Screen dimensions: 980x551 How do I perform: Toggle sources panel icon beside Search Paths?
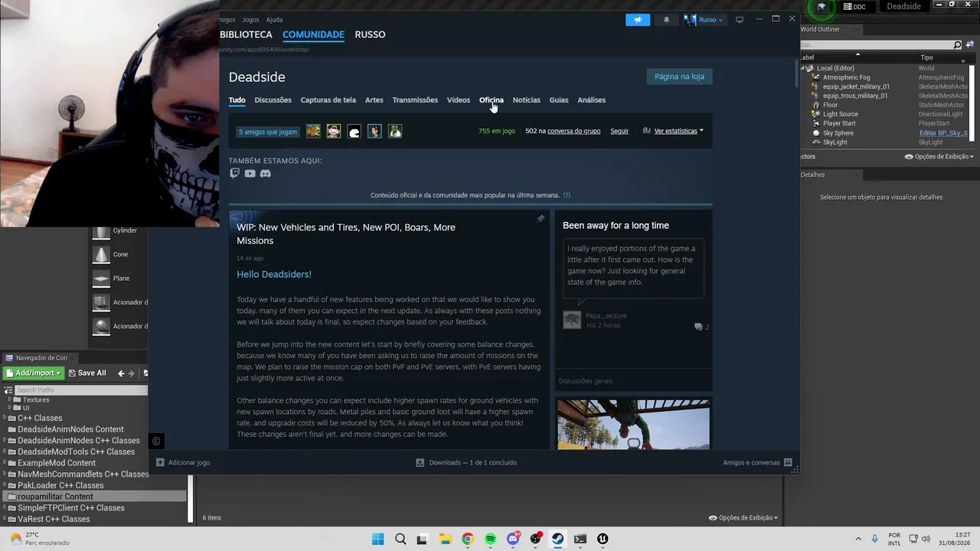click(x=8, y=390)
